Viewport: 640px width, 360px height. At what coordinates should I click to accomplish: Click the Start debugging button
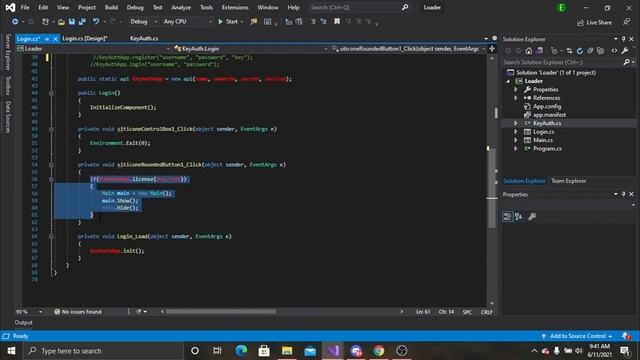coord(228,22)
